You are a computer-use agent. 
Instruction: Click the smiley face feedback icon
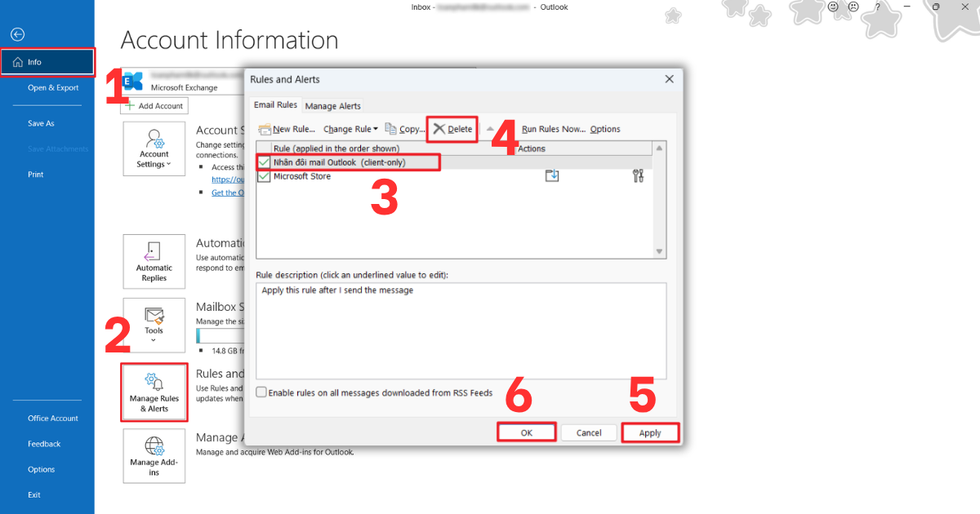point(834,7)
